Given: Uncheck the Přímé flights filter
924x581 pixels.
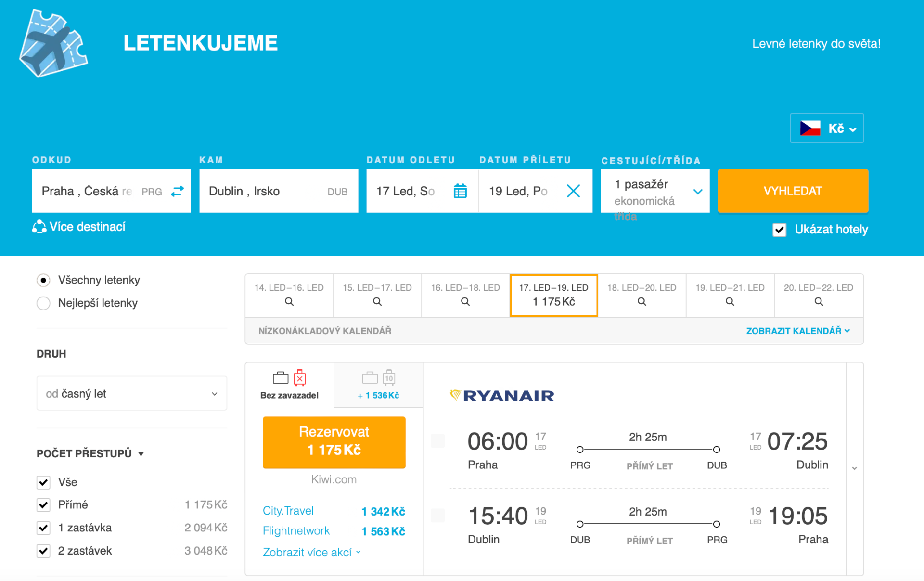Looking at the screenshot, I should tap(43, 505).
